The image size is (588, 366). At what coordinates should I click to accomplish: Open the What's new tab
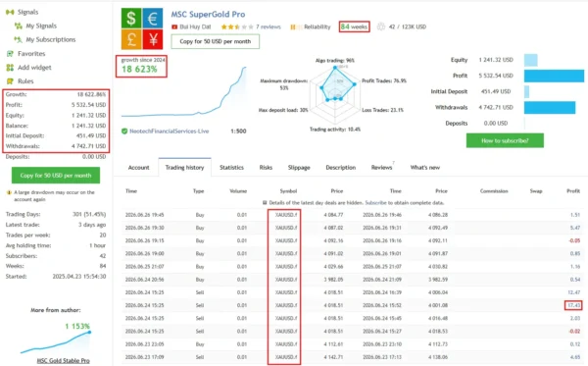click(425, 168)
